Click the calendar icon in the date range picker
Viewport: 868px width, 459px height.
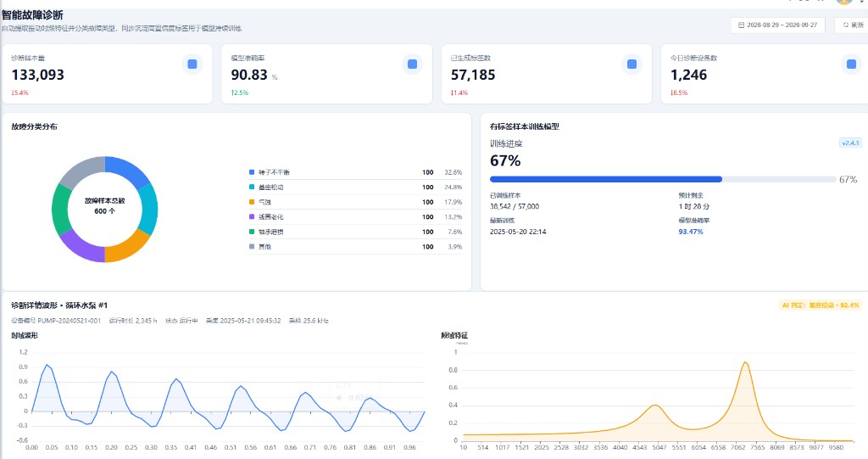(741, 25)
